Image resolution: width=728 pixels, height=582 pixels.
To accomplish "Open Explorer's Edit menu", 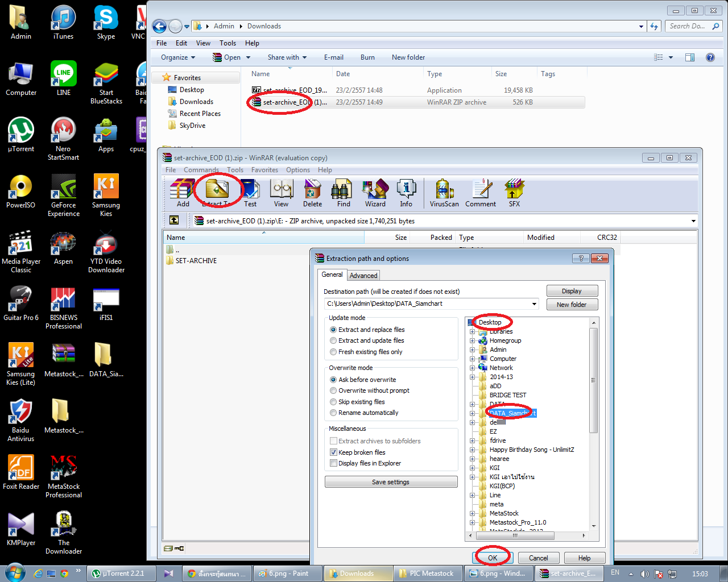I will click(181, 43).
